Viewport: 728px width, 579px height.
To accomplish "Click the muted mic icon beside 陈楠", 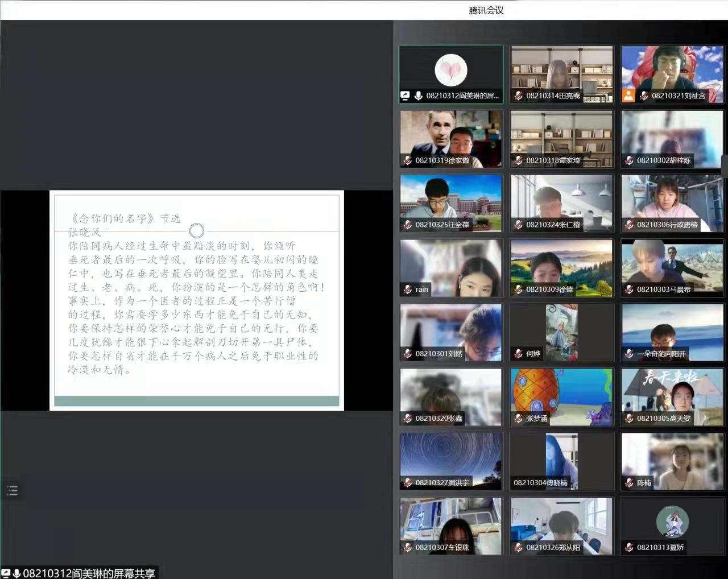I will (x=629, y=483).
